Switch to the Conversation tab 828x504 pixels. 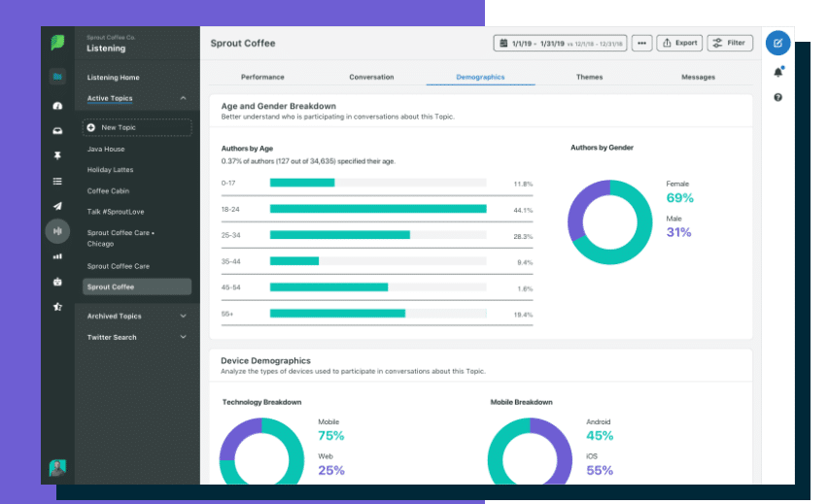(371, 77)
